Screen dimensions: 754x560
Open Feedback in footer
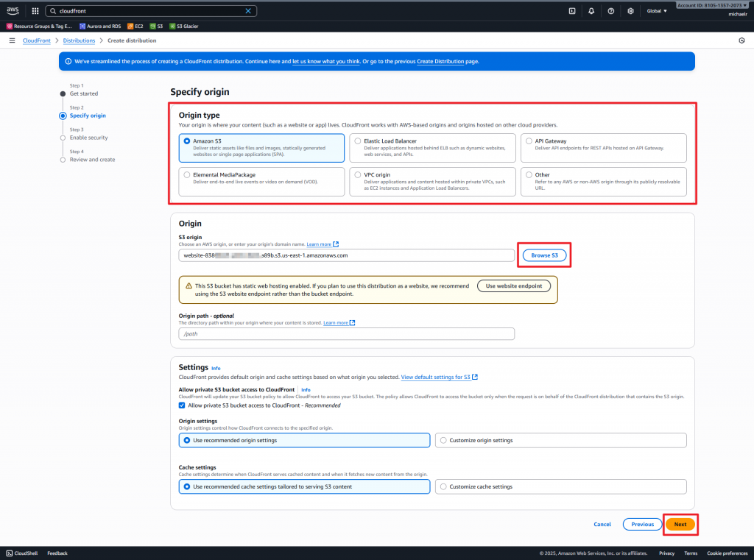[57, 553]
